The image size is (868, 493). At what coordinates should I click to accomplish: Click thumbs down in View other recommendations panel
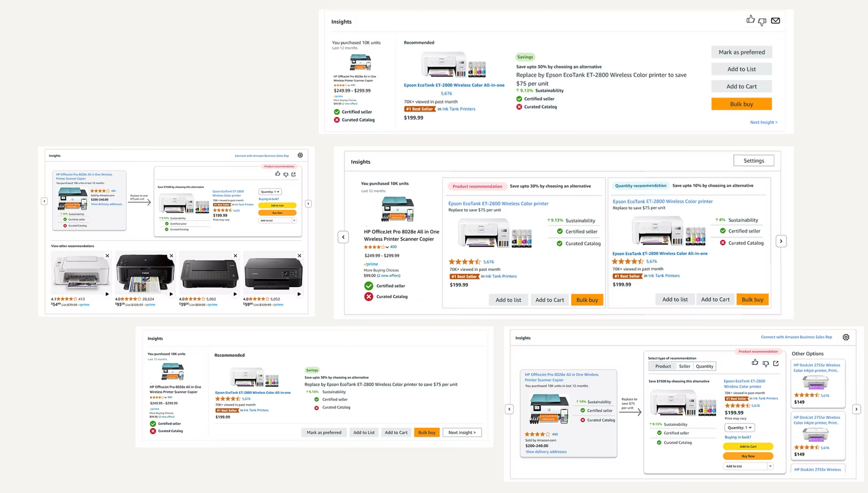click(286, 175)
